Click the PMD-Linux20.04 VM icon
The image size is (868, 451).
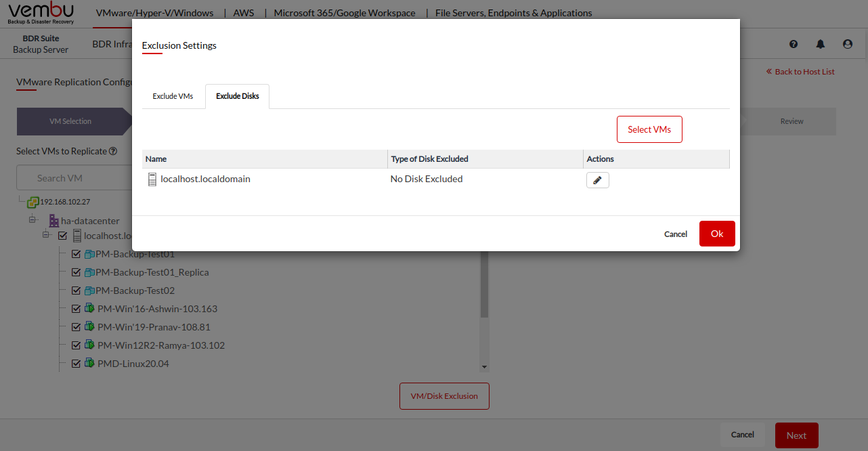coord(89,364)
